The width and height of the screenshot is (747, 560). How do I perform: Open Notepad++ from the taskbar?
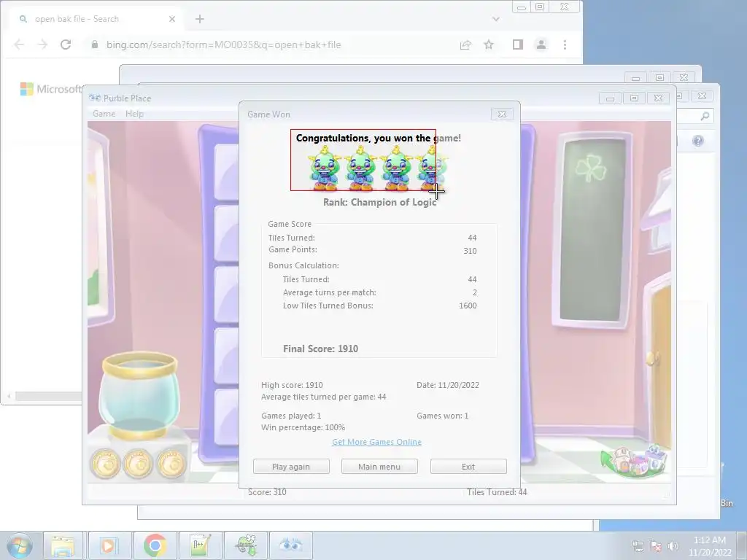(200, 545)
